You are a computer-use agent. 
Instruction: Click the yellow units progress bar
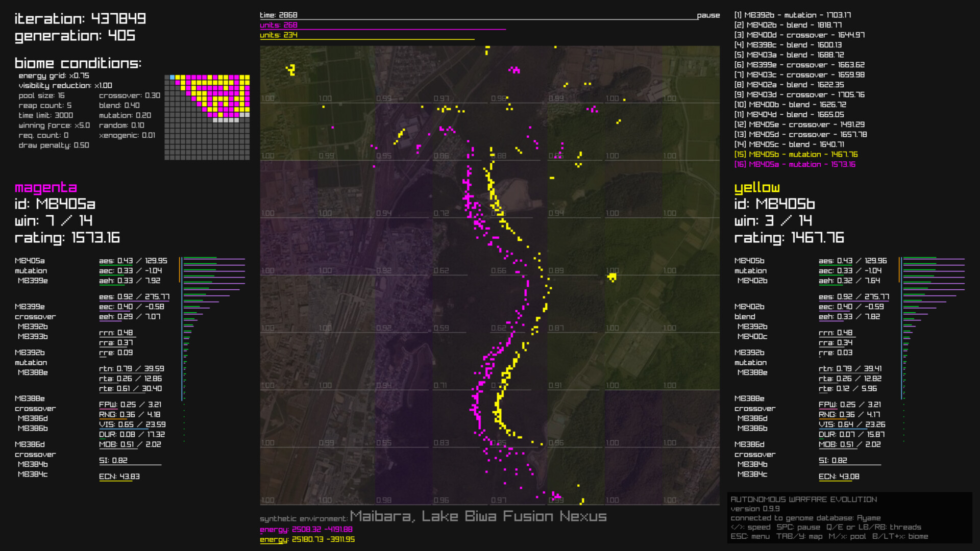click(x=367, y=39)
